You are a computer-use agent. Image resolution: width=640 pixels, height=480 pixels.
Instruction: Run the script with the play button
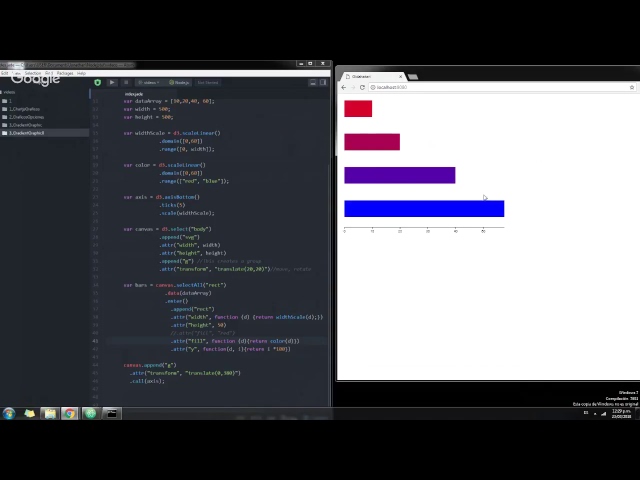pyautogui.click(x=112, y=82)
